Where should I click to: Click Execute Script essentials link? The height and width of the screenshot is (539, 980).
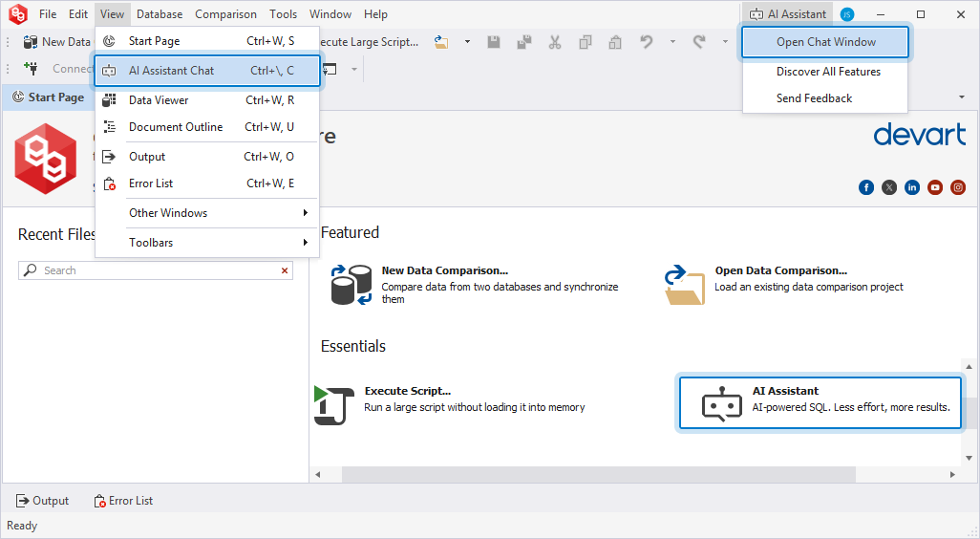click(x=408, y=391)
